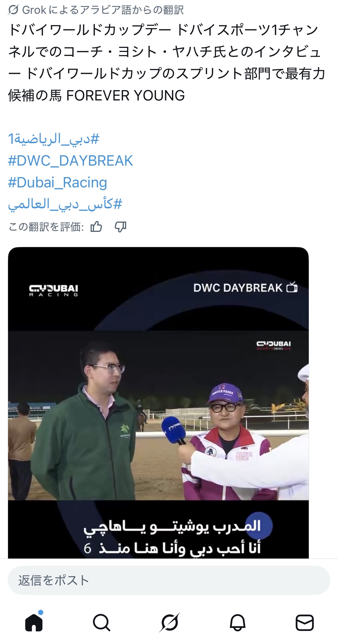The width and height of the screenshot is (338, 644).
Task: Tap the translated post text FOREVER YOUNG
Action: (125, 96)
